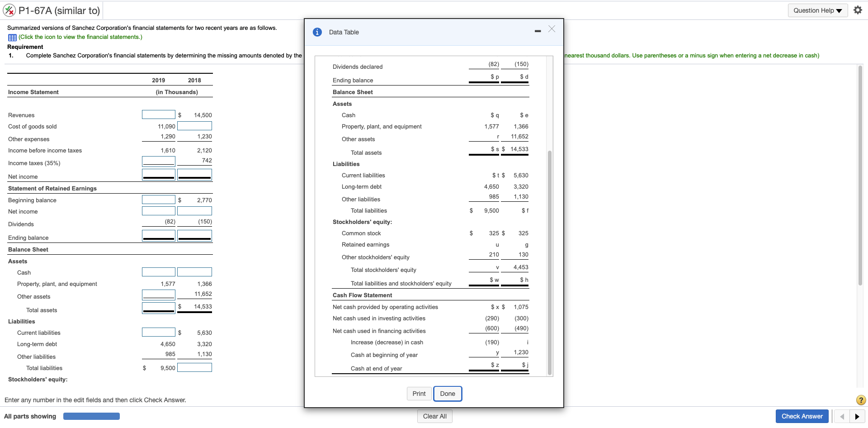Click the 'Cash Flow Statement' heading

[x=363, y=295]
